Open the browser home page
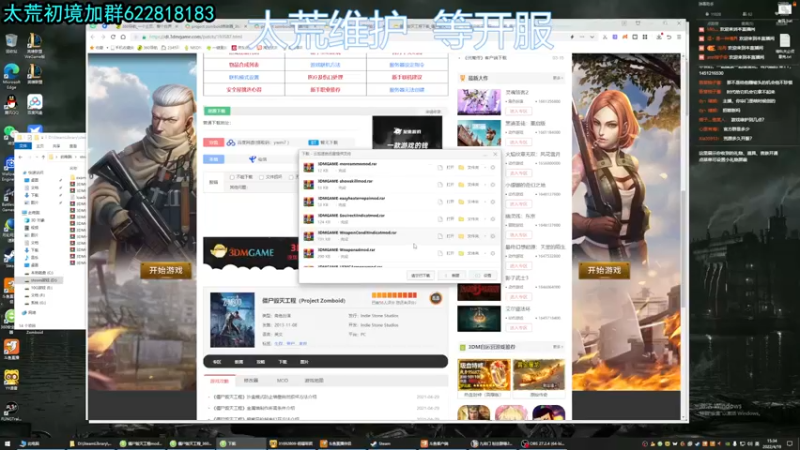The height and width of the screenshot is (450, 800). 123,37
